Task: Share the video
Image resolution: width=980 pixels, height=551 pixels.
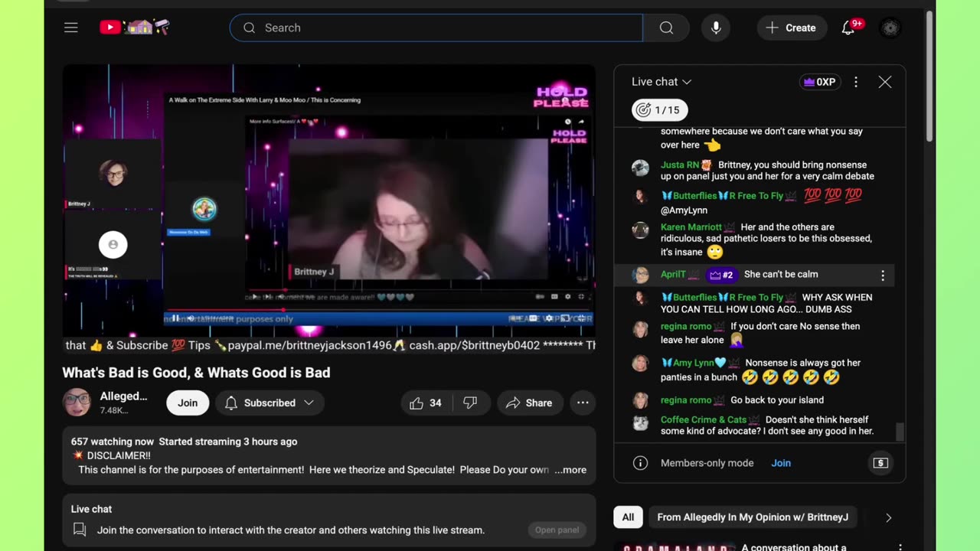Action: click(530, 403)
